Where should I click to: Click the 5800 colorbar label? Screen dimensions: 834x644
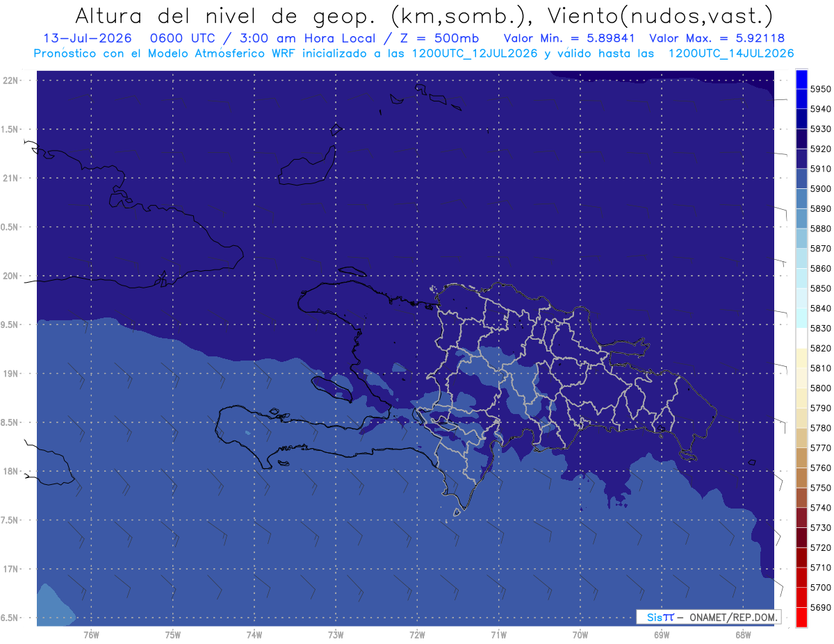pos(820,388)
